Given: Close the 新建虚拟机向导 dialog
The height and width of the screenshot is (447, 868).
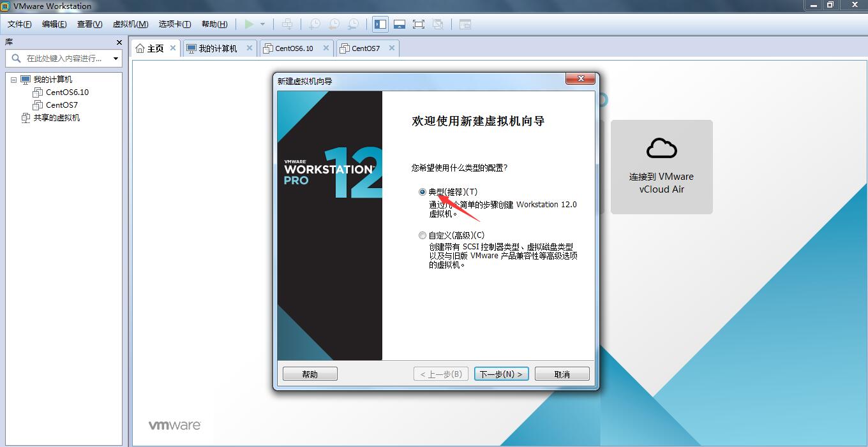Looking at the screenshot, I should (x=580, y=79).
